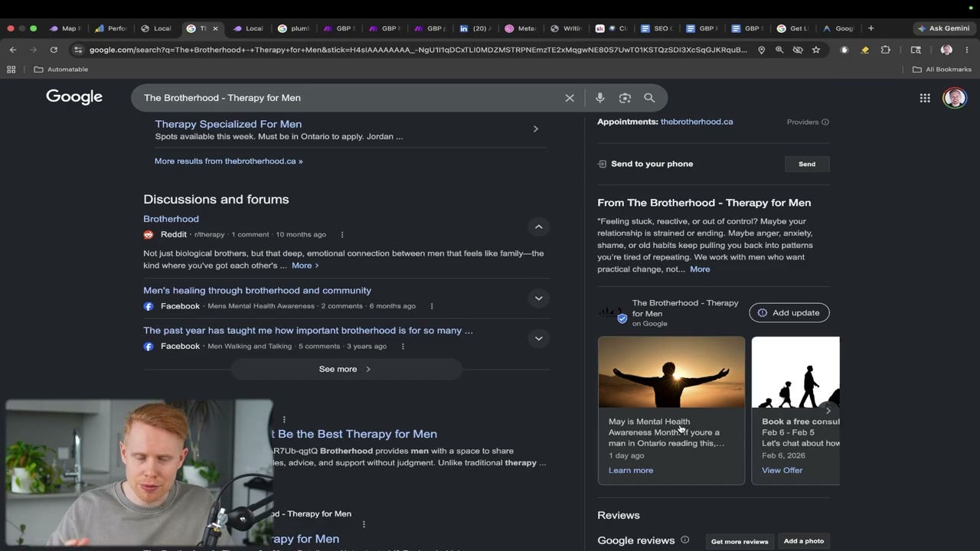The image size is (980, 551).
Task: Open the Brotherhood Reddit thread title
Action: [x=171, y=219]
